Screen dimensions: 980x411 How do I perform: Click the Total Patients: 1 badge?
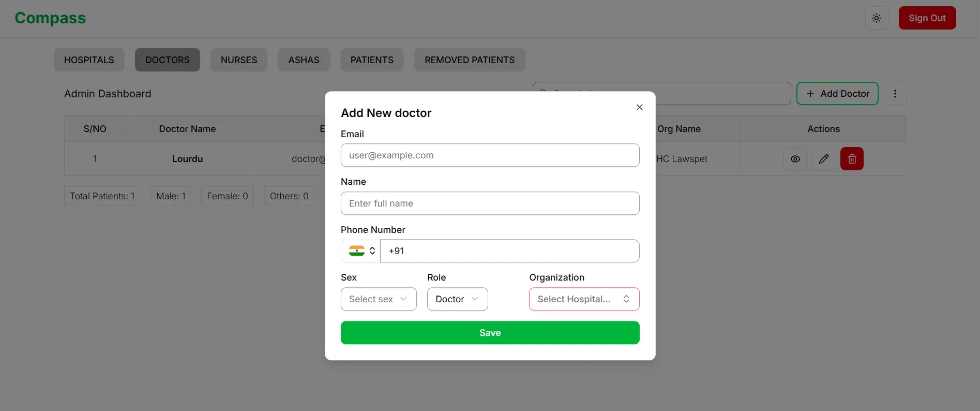(x=102, y=196)
